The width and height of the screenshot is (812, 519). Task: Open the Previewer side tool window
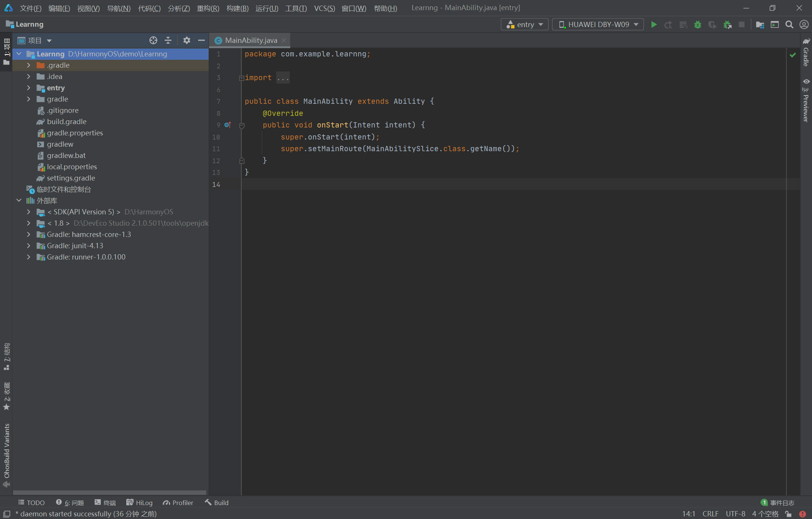coord(806,100)
